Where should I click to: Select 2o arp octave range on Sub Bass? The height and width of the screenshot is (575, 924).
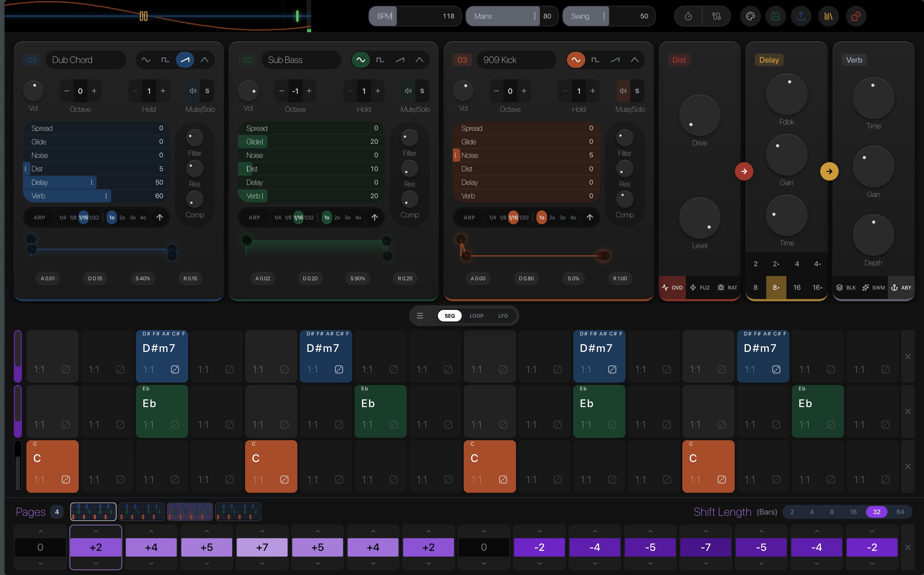tap(337, 218)
